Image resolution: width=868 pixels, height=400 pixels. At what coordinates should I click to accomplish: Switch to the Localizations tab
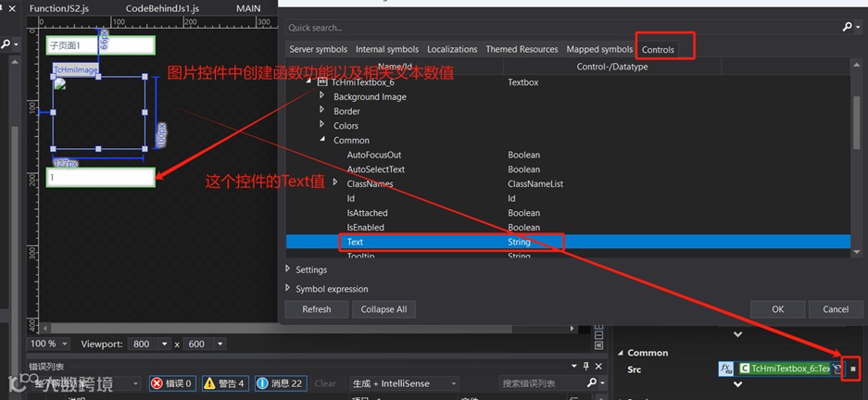click(x=452, y=49)
